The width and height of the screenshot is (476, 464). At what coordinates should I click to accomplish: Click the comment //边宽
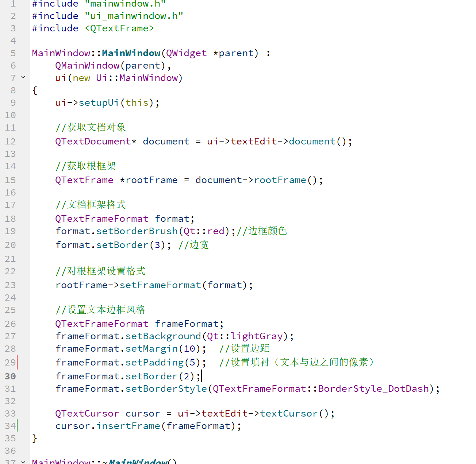tap(193, 245)
